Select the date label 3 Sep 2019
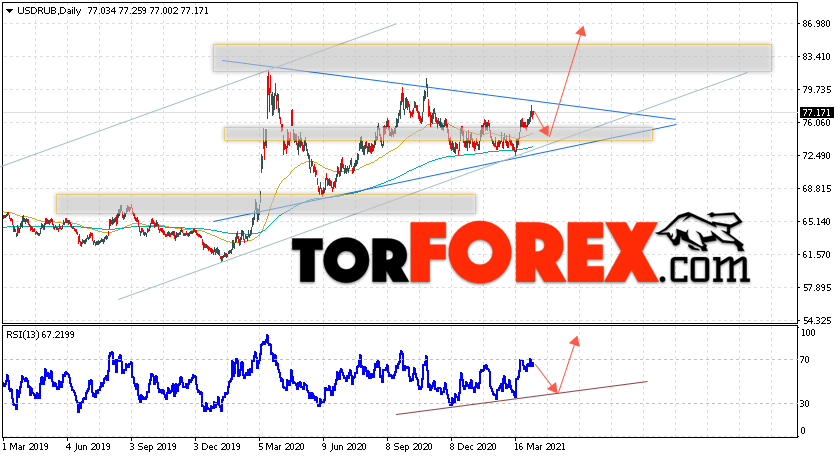This screenshot has height=458, width=838. pyautogui.click(x=152, y=447)
